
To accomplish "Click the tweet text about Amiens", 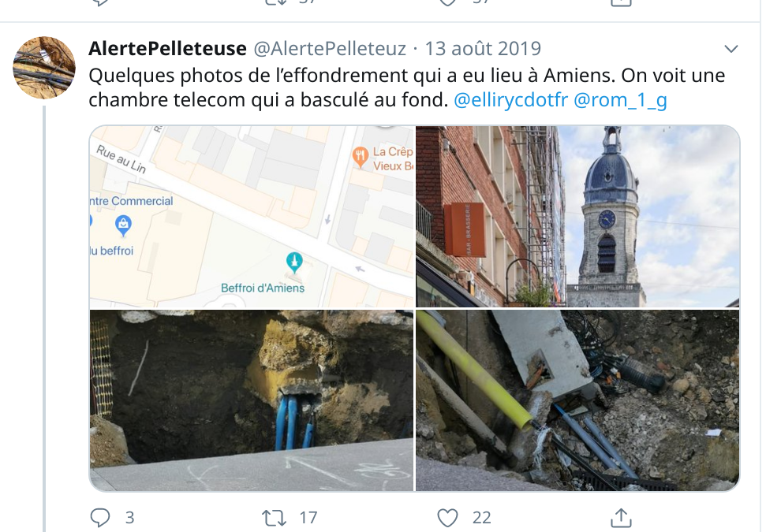I will point(406,87).
